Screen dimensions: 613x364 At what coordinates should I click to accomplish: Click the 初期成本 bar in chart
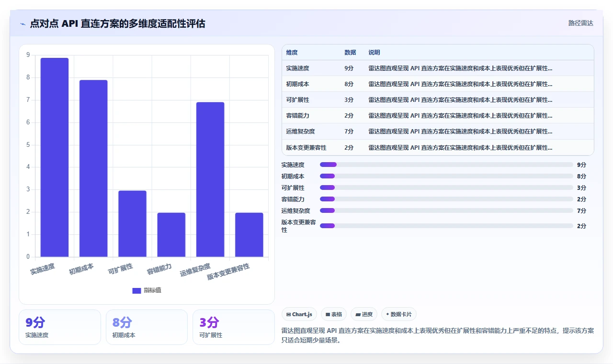93,168
